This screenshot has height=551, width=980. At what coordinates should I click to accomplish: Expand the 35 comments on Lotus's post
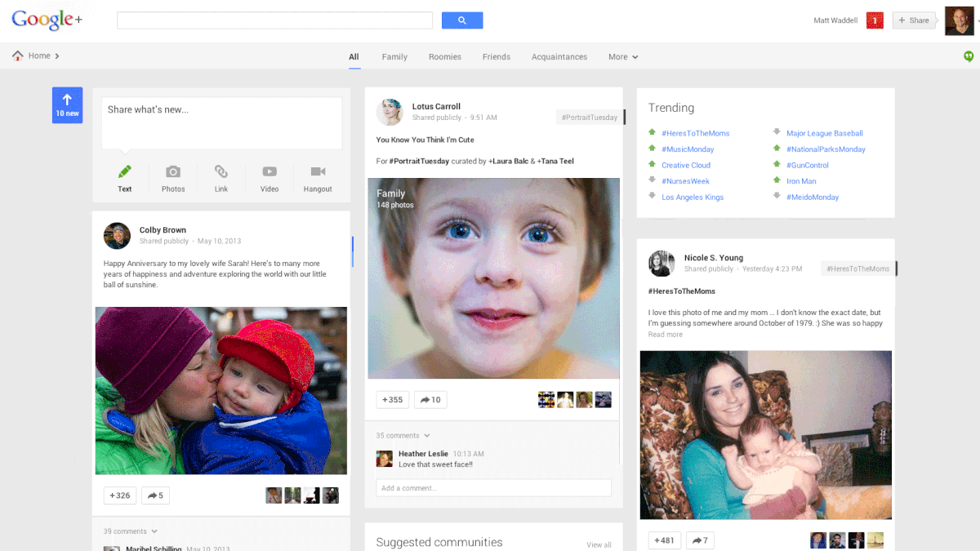(403, 436)
